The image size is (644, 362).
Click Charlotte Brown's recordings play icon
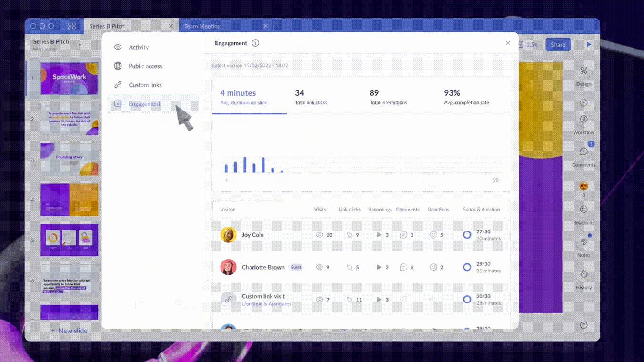379,267
